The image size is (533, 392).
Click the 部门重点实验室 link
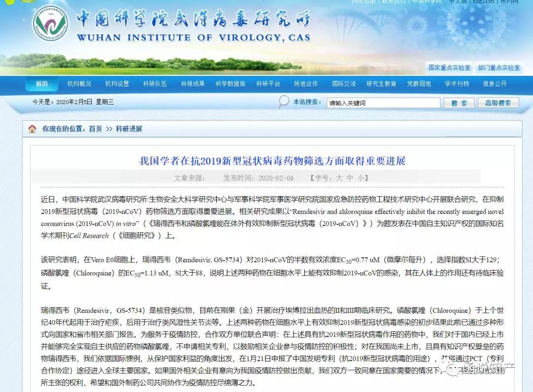click(499, 68)
